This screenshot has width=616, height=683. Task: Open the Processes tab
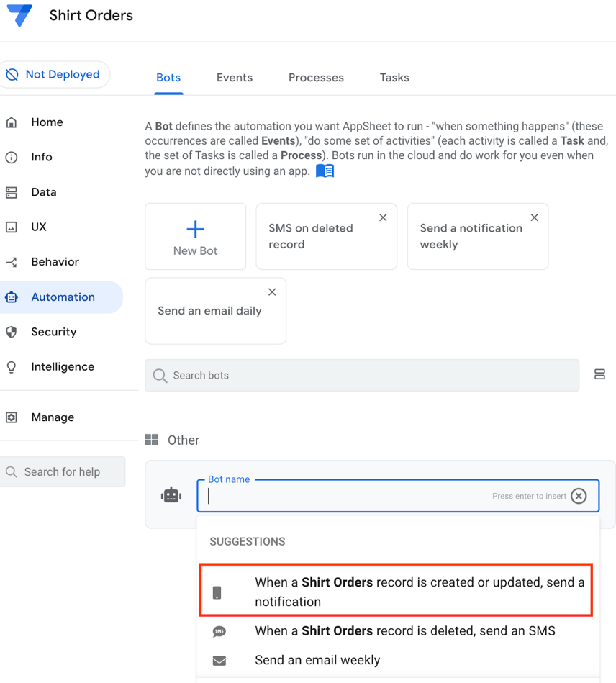(x=316, y=77)
